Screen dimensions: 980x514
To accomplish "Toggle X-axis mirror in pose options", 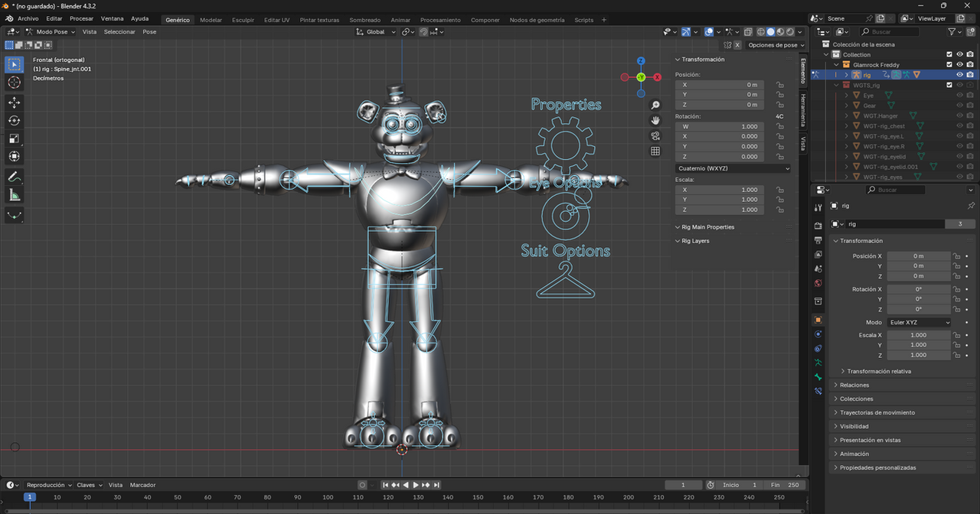I will click(737, 45).
